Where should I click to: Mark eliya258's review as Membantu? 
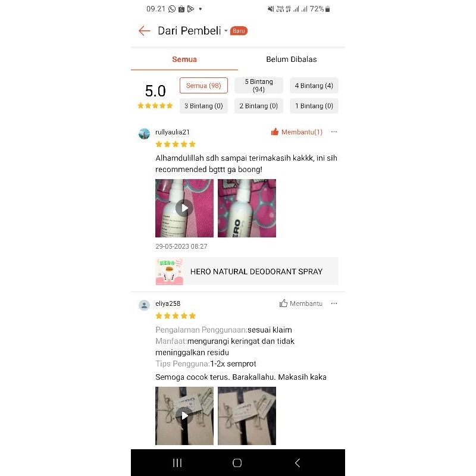pos(301,303)
